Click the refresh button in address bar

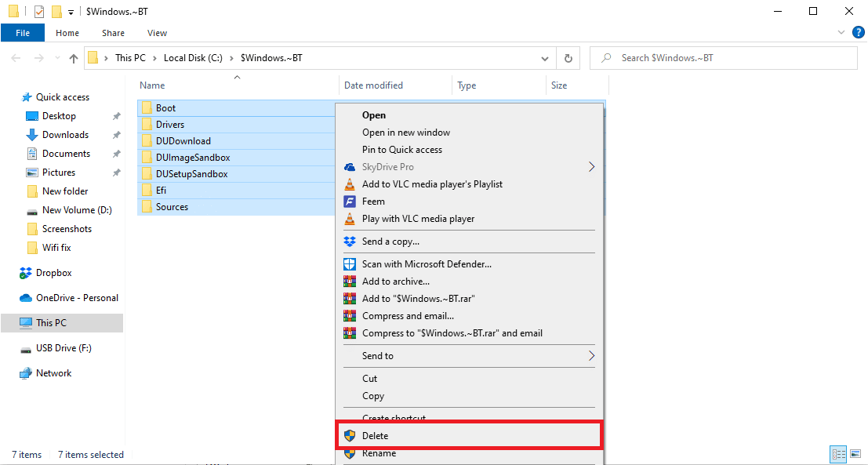pos(568,58)
